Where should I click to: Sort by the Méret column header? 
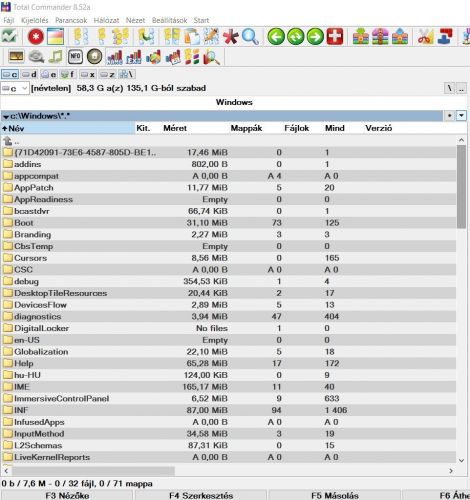tap(175, 128)
